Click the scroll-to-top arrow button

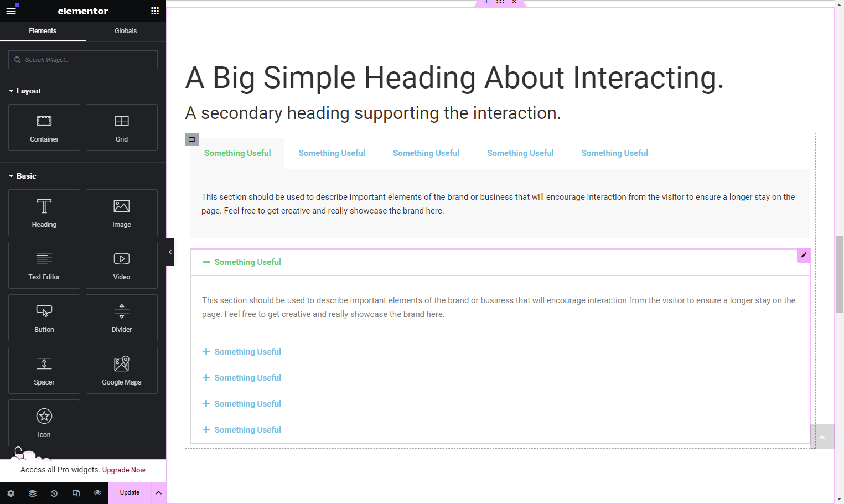click(822, 437)
